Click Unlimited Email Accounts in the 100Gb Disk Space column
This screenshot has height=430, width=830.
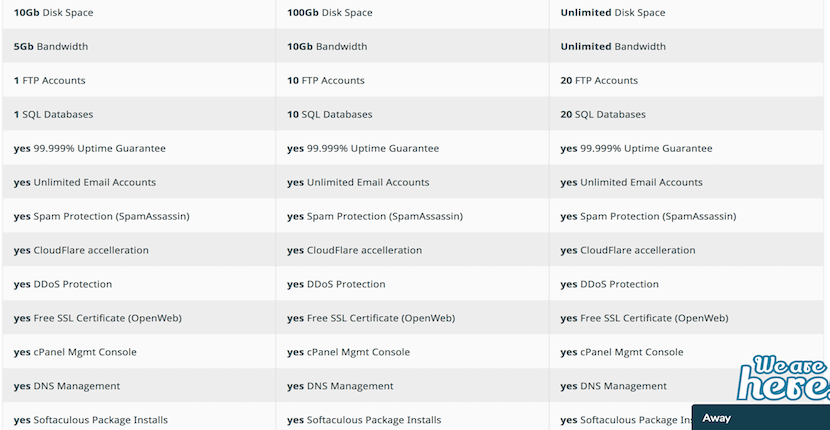(412, 182)
